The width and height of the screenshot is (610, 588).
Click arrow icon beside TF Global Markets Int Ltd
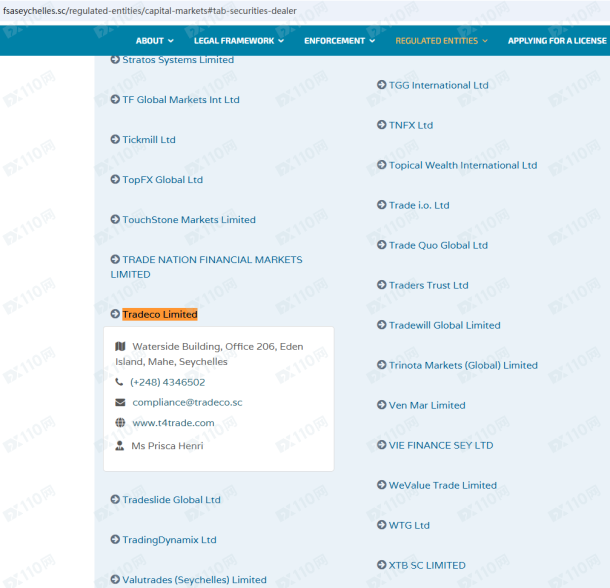115,99
